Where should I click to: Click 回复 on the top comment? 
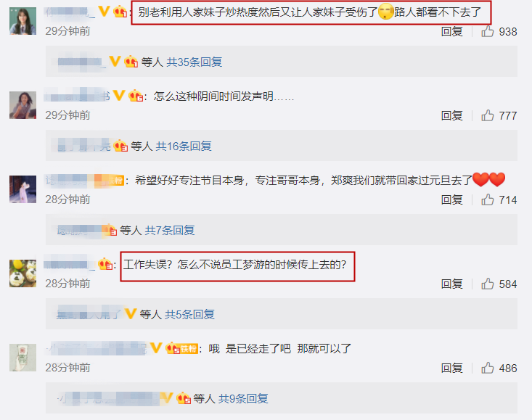452,32
